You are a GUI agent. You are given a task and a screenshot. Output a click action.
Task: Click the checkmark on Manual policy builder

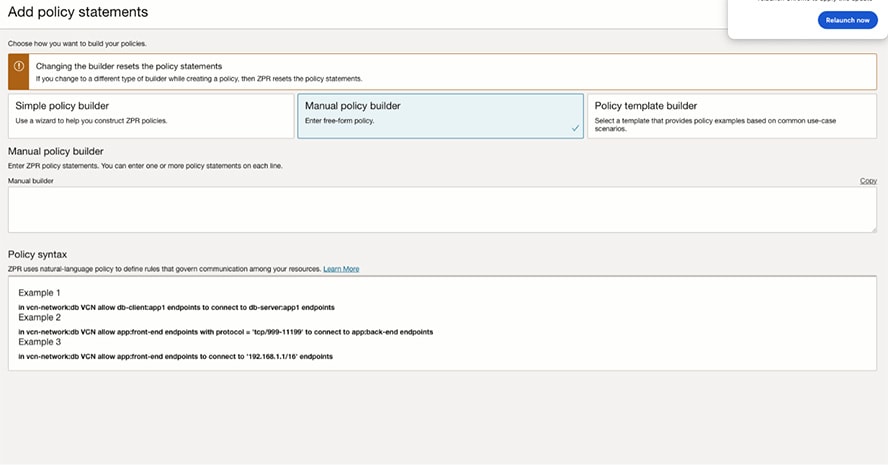coord(575,128)
